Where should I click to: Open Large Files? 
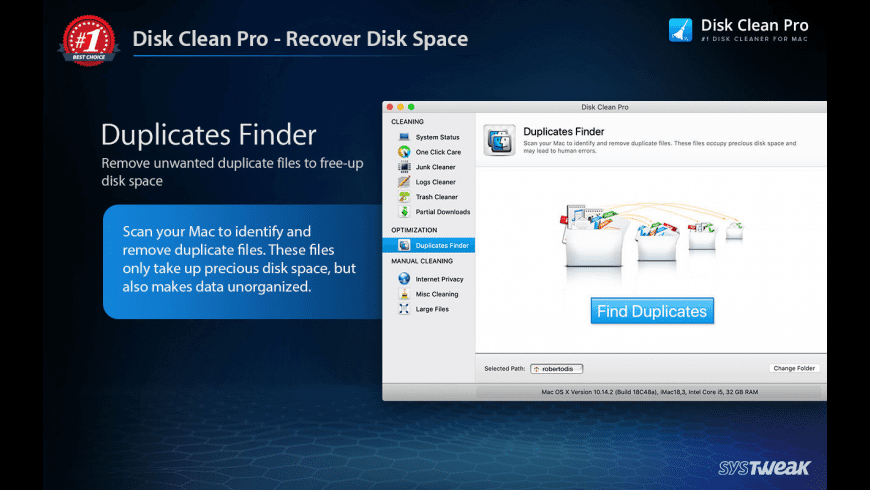(x=432, y=309)
